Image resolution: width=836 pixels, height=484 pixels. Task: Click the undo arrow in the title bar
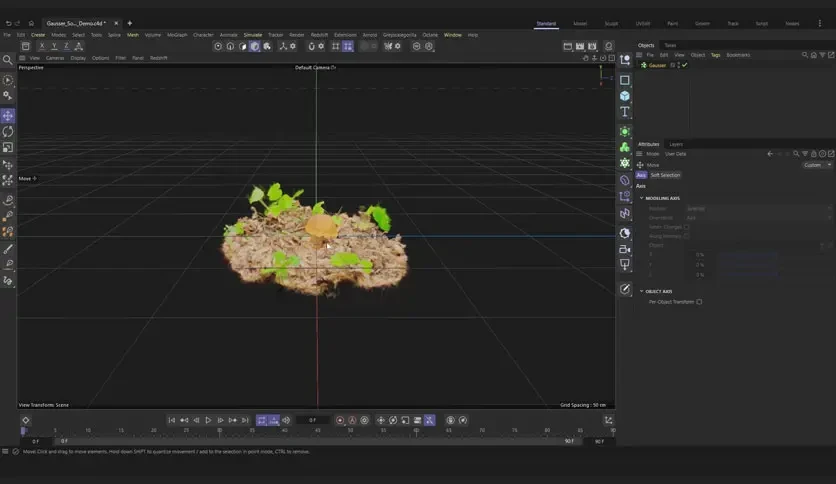[8, 23]
